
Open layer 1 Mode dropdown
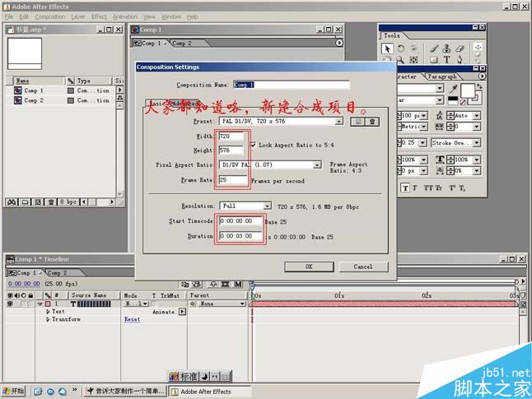click(137, 304)
